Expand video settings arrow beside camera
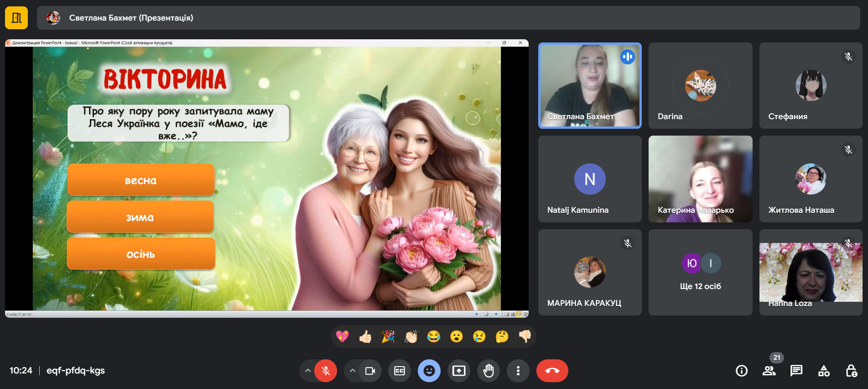This screenshot has height=389, width=868. 353,371
